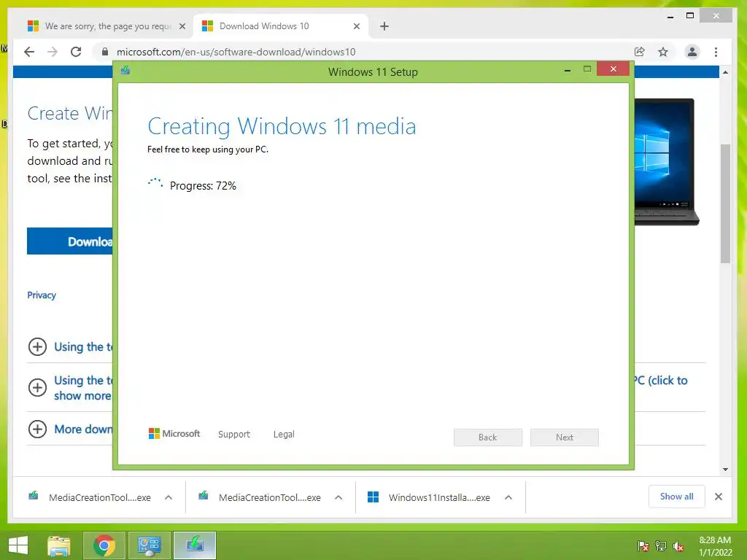This screenshot has width=747, height=560.
Task: Click the webpage vertical scrollbar thumb
Action: (x=725, y=203)
